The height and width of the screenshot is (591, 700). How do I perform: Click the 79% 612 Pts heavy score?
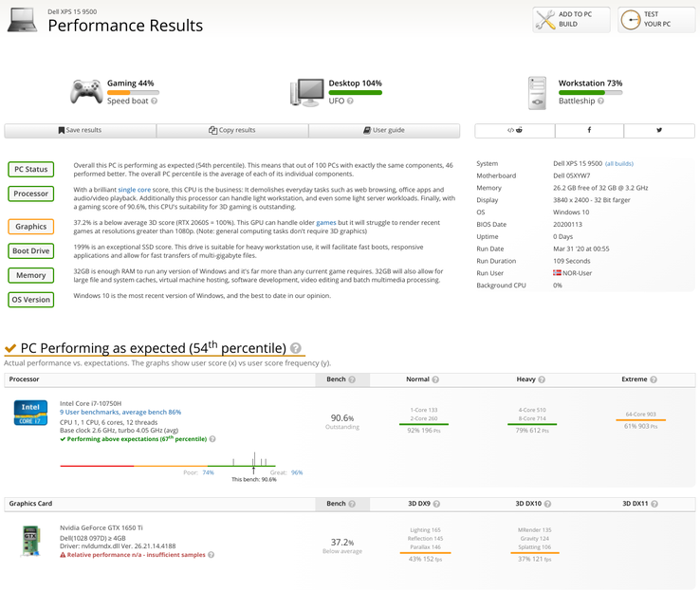point(532,431)
